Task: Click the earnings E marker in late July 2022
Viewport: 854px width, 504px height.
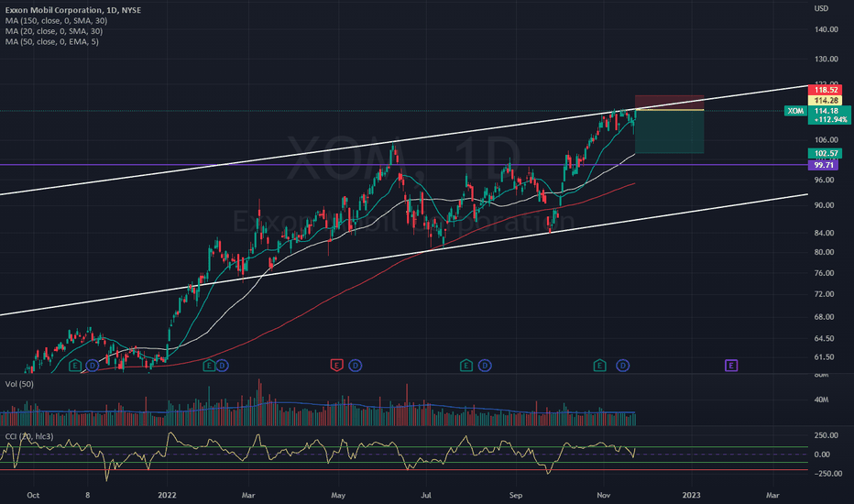Action: click(x=466, y=366)
